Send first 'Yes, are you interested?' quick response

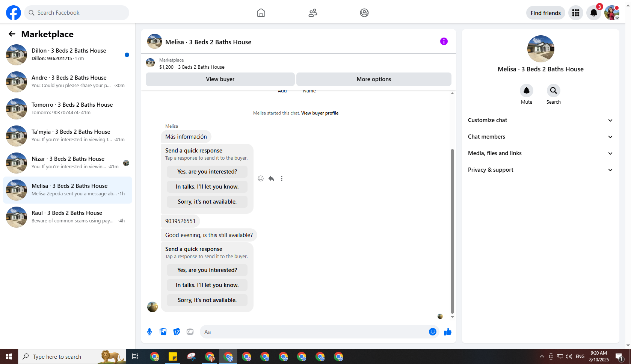207,172
